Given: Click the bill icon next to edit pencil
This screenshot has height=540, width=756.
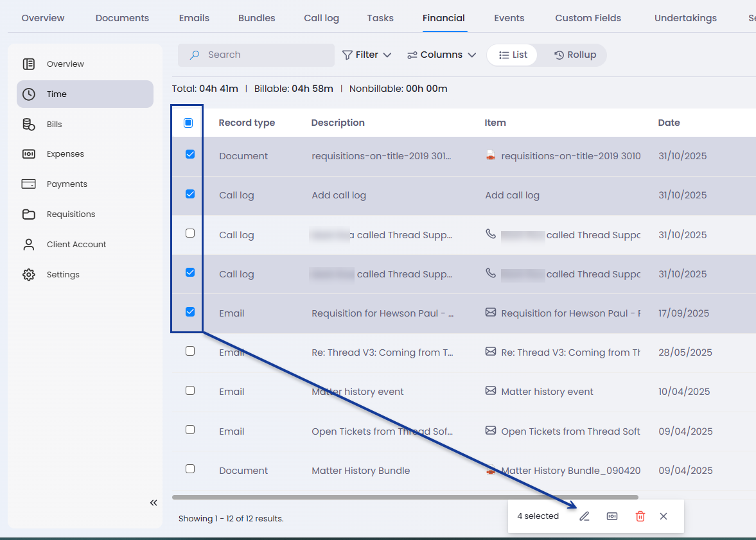Looking at the screenshot, I should (x=612, y=516).
